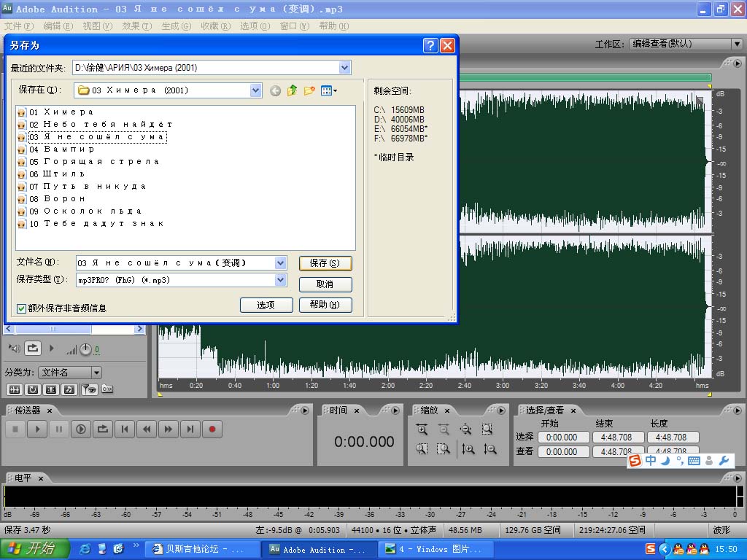Click files panel loop-play icon
747x560 pixels.
[32, 348]
